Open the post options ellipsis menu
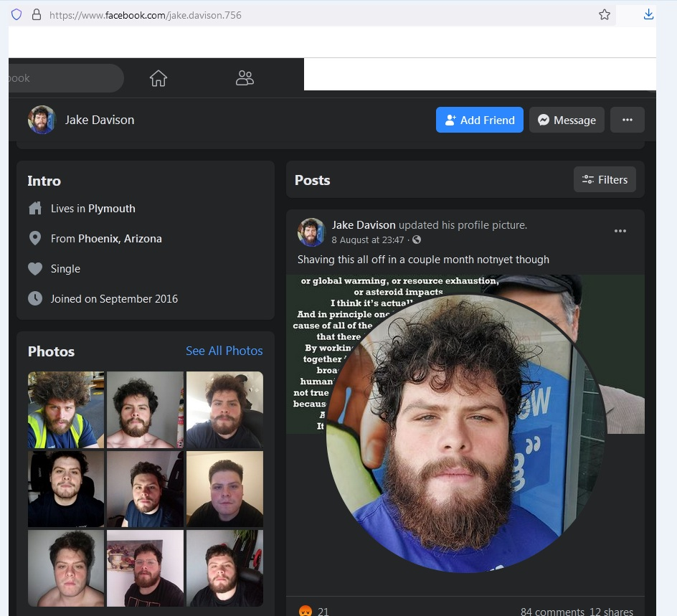This screenshot has height=616, width=677. pyautogui.click(x=620, y=231)
